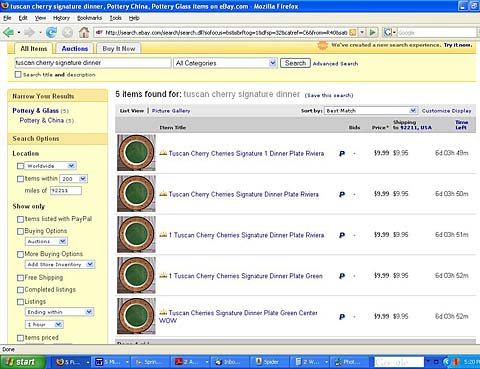Open the Sort by Best Match dropdown
The image size is (480, 369).
click(371, 111)
